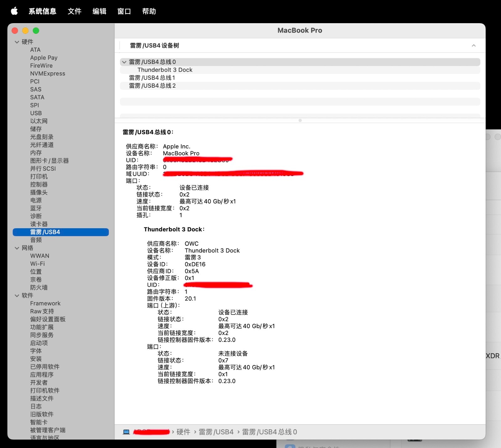
Task: Select SAS in the sidebar
Action: pyautogui.click(x=36, y=90)
